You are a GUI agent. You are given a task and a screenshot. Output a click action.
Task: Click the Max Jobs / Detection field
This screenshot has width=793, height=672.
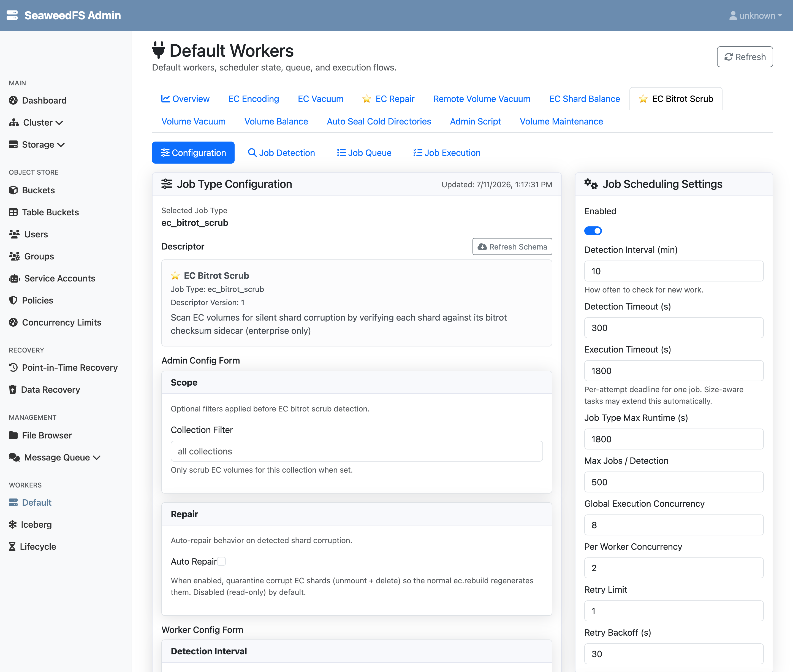coord(674,482)
